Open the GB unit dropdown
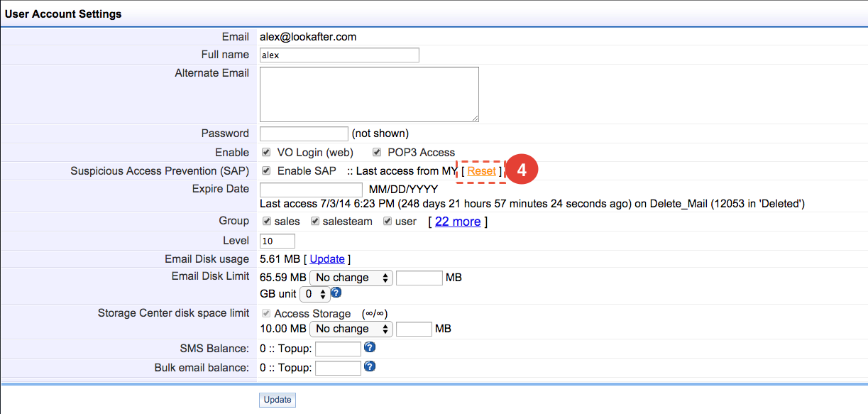The image size is (868, 414). point(314,293)
